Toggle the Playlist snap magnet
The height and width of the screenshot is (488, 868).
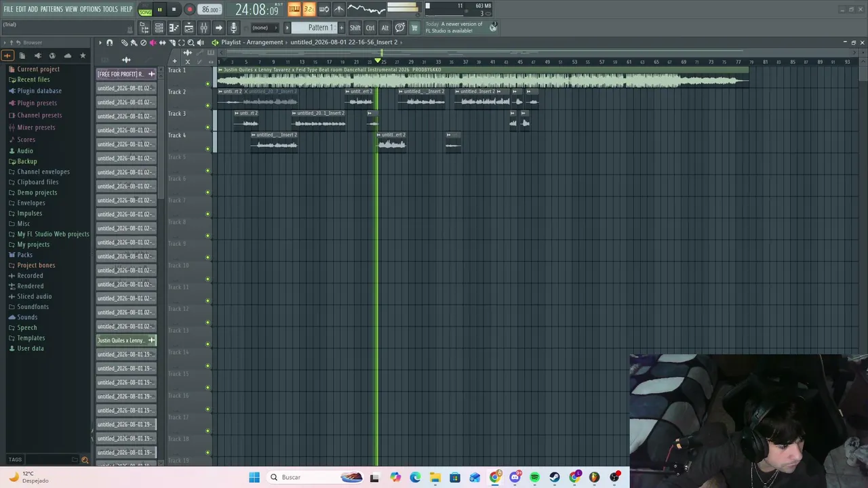tap(109, 43)
